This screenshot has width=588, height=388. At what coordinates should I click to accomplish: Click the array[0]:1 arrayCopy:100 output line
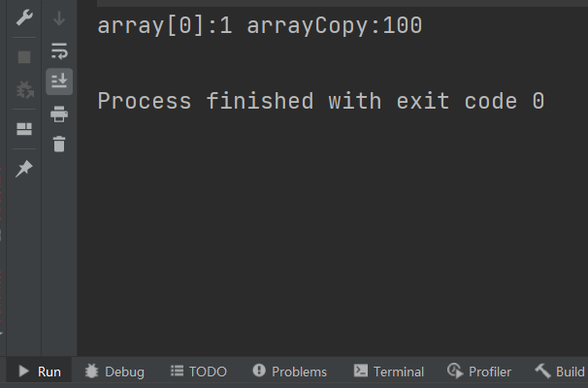(260, 26)
